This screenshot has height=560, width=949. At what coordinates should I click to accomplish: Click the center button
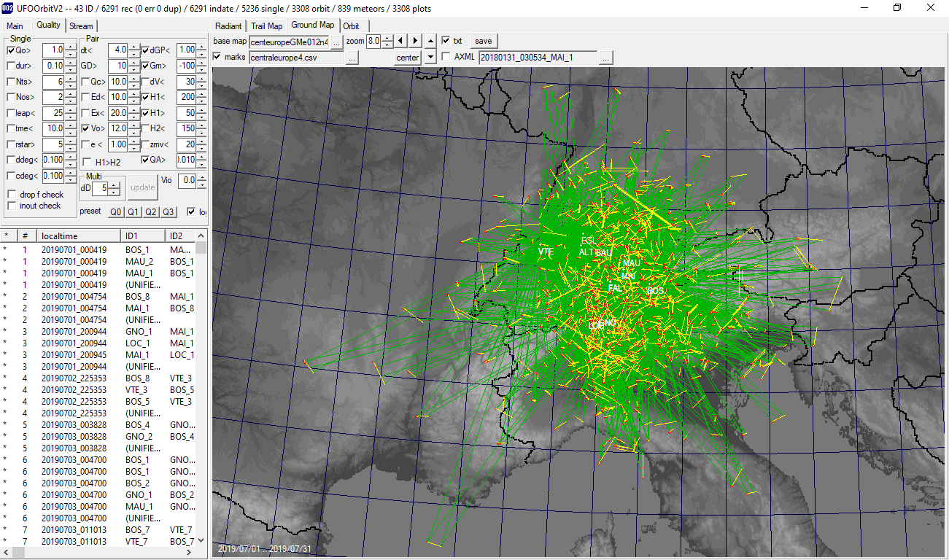click(408, 58)
